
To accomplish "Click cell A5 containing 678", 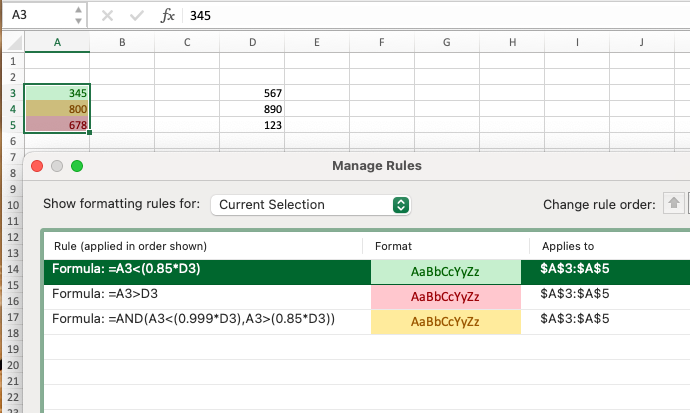I will (57, 125).
